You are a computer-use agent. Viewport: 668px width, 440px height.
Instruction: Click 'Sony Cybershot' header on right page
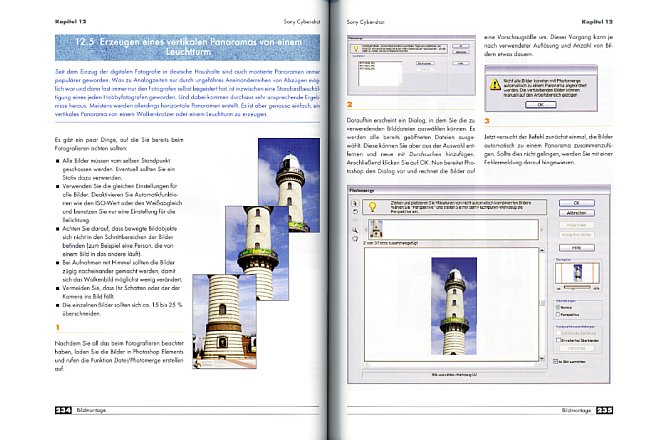coord(365,22)
